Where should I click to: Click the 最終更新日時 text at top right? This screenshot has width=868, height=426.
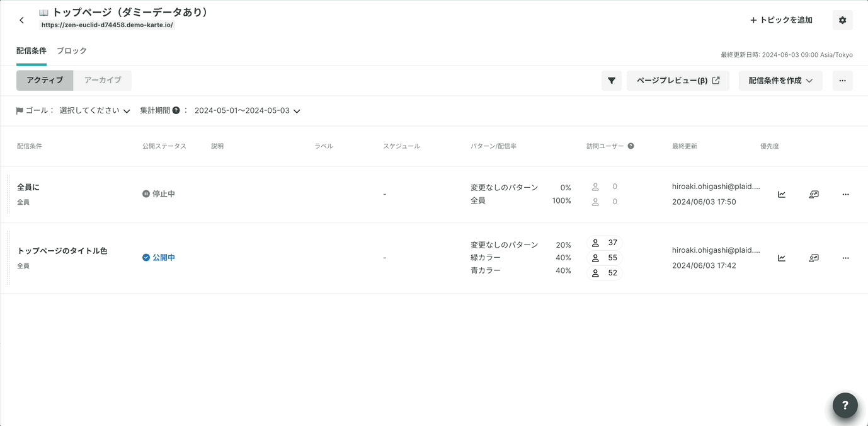787,55
